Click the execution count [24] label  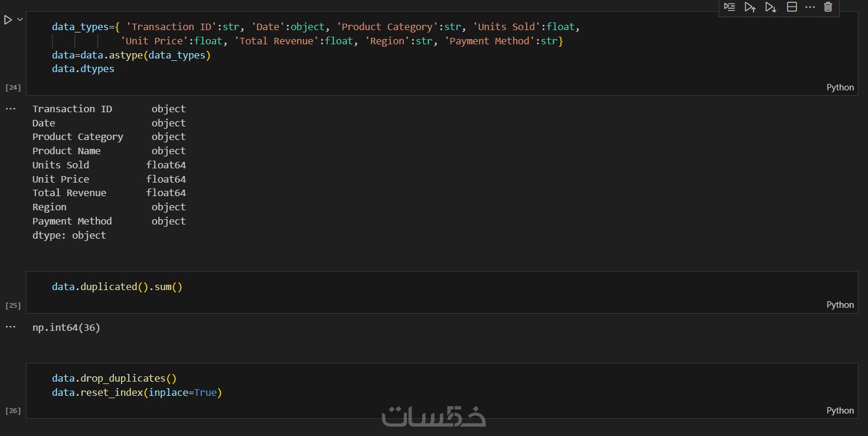(13, 87)
